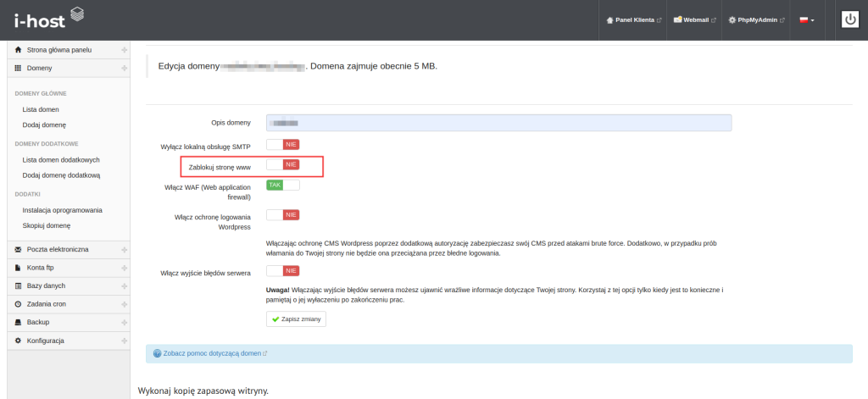The height and width of the screenshot is (399, 868).
Task: Click the Konfiguracja gear icon
Action: [19, 341]
